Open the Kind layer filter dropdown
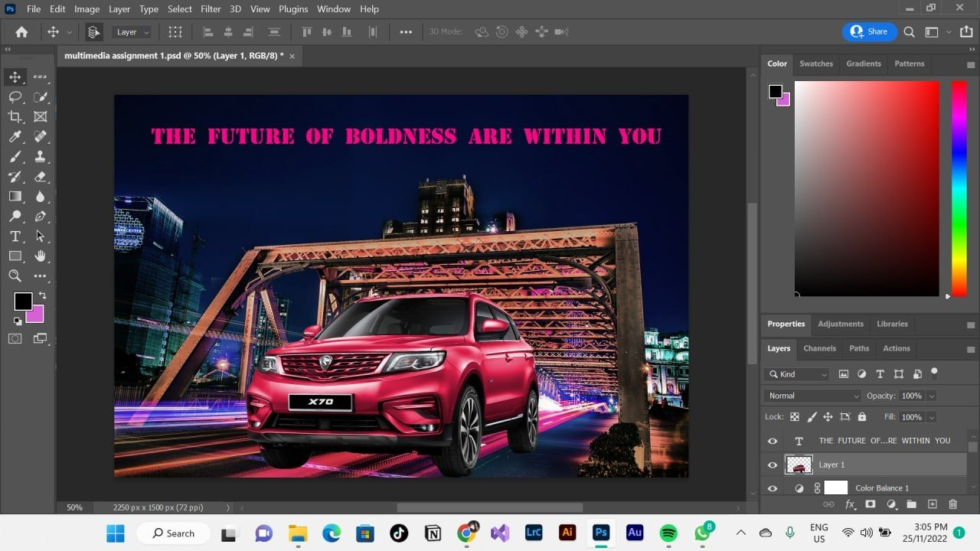This screenshot has width=980, height=551. pyautogui.click(x=797, y=374)
